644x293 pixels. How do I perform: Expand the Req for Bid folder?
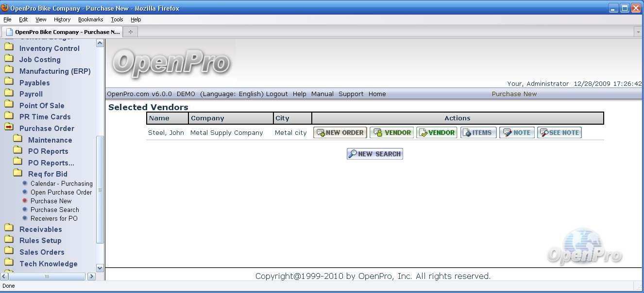tap(17, 174)
